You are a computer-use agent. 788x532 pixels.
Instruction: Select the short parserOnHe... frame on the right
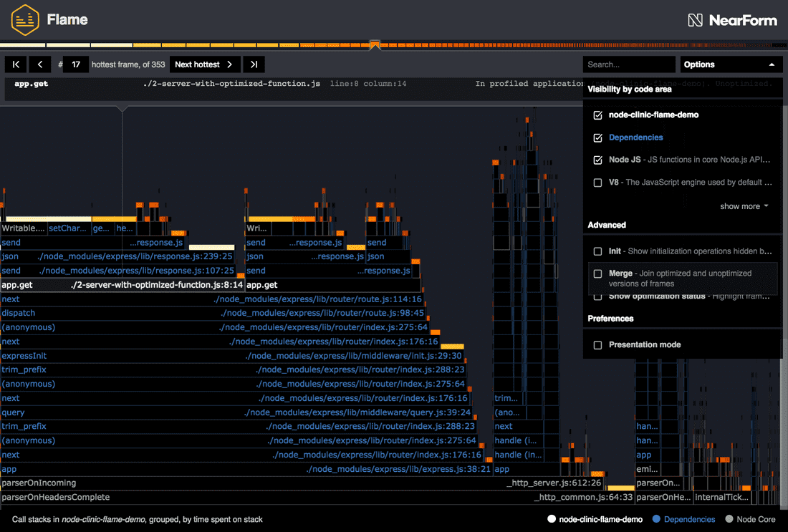664,498
